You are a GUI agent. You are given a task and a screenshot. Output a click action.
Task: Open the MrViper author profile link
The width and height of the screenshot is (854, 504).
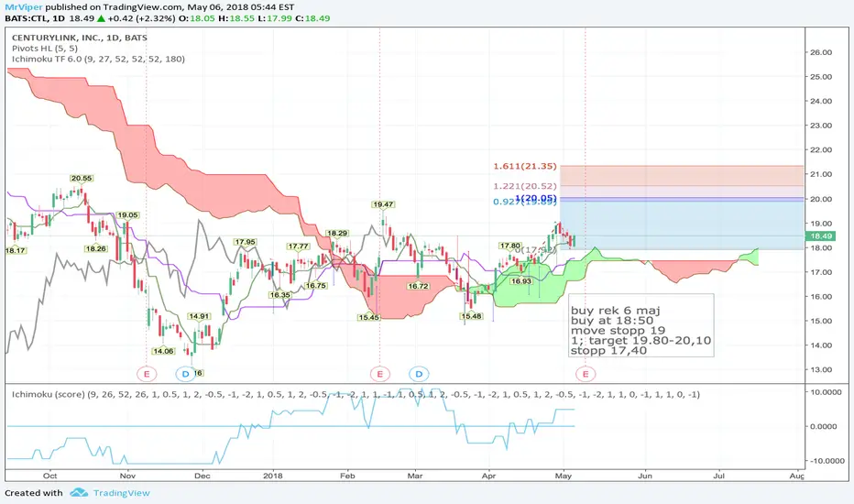(x=24, y=7)
